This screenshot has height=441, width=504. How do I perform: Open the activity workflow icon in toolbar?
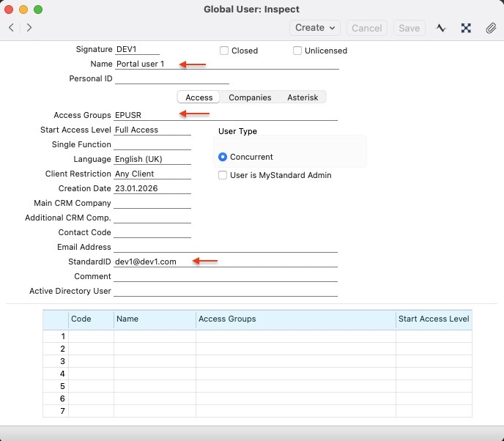441,28
